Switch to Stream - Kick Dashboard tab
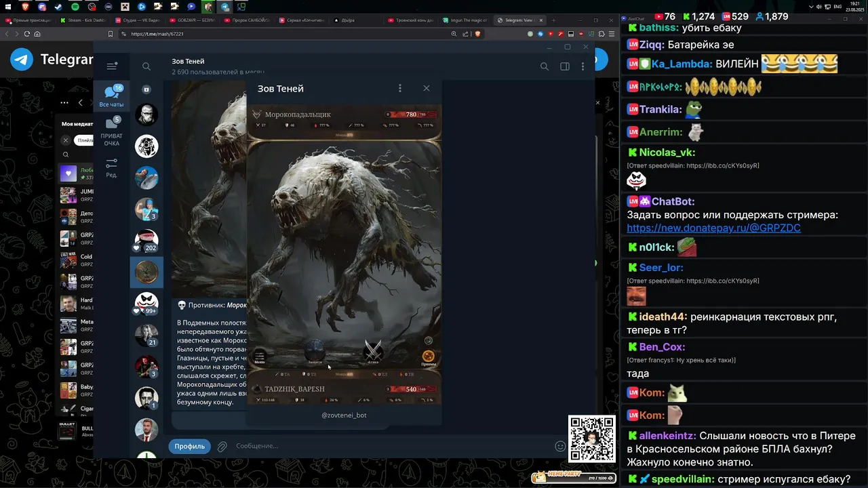Viewport: 868px width, 488px height. click(83, 20)
